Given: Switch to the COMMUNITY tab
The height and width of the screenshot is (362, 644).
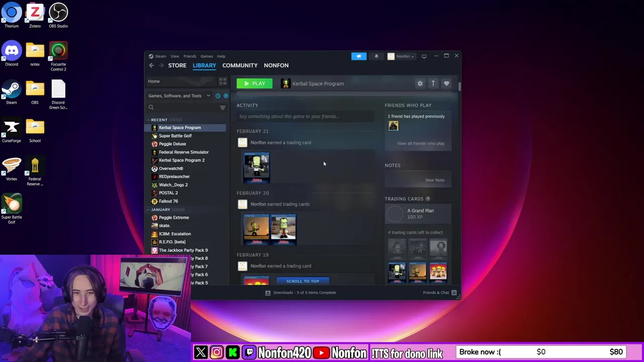Looking at the screenshot, I should coord(240,65).
